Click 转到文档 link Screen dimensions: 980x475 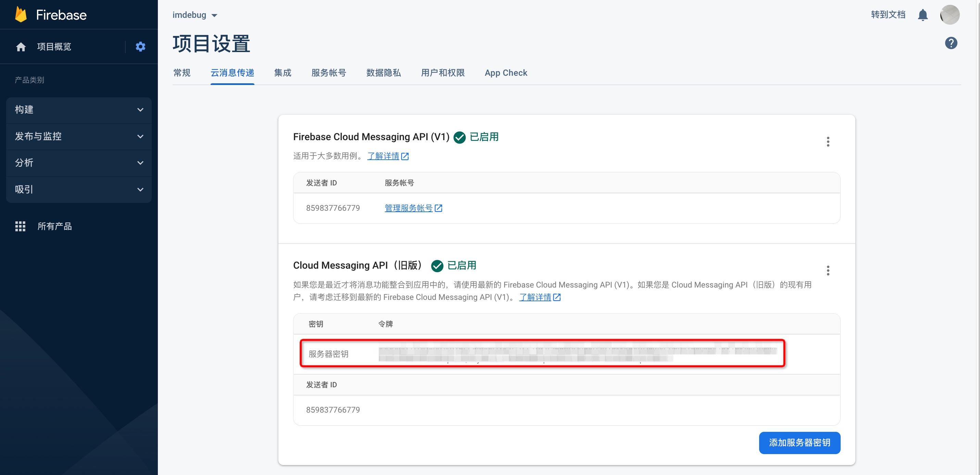888,15
